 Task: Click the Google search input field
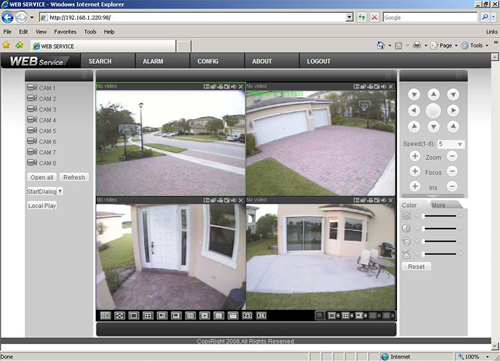[x=430, y=17]
